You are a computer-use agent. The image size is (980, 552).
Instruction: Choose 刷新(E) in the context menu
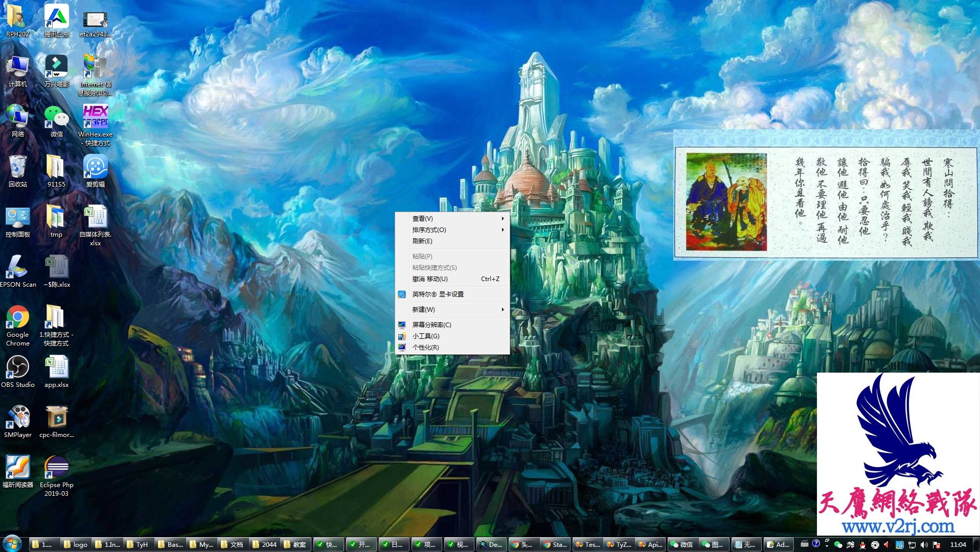422,241
